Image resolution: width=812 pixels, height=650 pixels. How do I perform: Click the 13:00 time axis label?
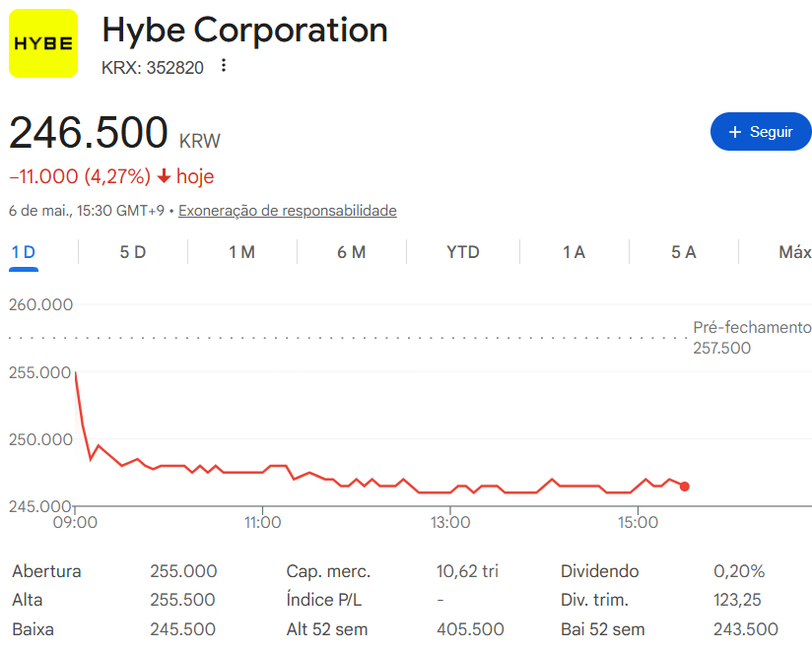click(x=450, y=522)
